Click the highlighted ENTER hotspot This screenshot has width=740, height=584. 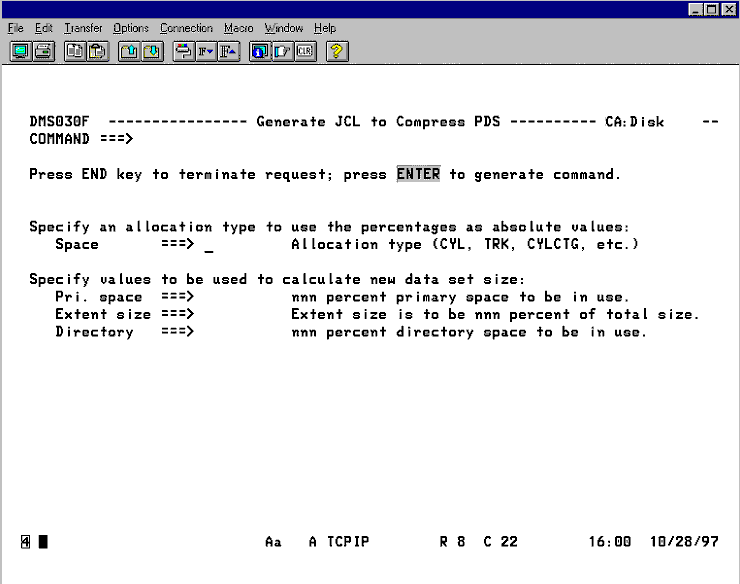[x=418, y=174]
